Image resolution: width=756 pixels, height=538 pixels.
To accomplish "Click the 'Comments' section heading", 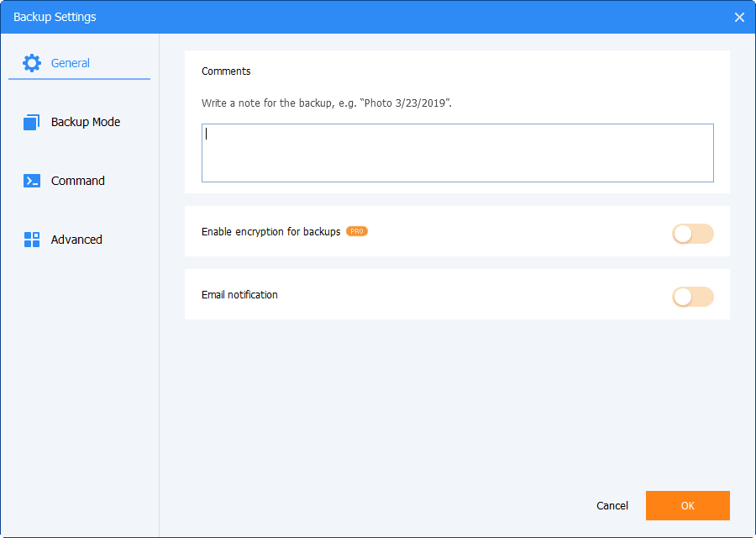I will click(226, 71).
